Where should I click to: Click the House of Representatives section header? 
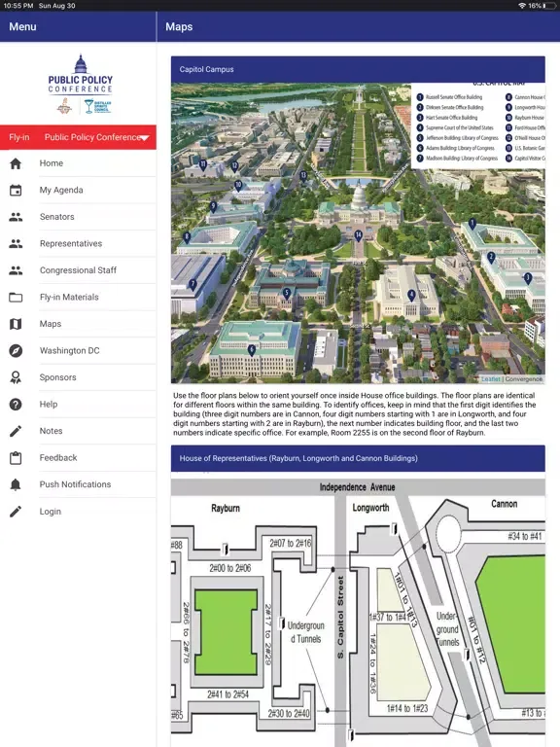pos(358,458)
